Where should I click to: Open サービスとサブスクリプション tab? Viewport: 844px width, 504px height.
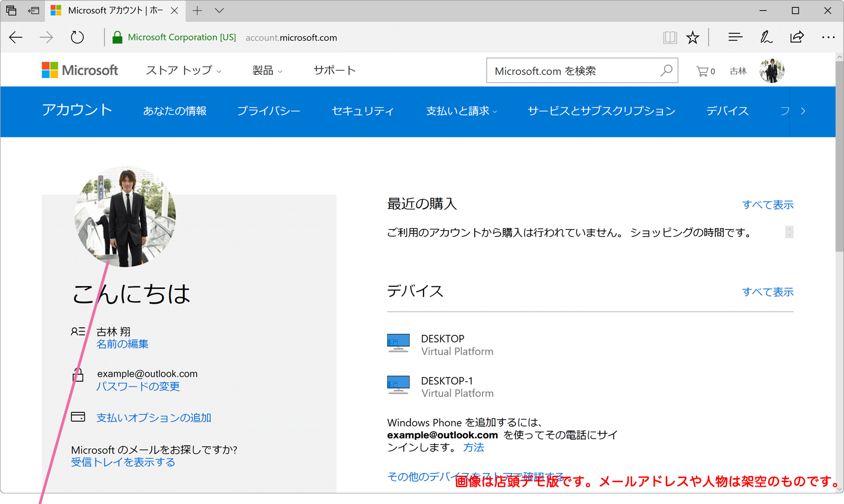pos(601,111)
